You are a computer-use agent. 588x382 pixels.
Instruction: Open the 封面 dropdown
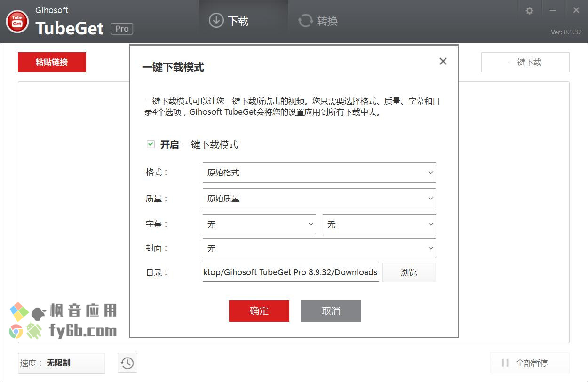tap(319, 248)
